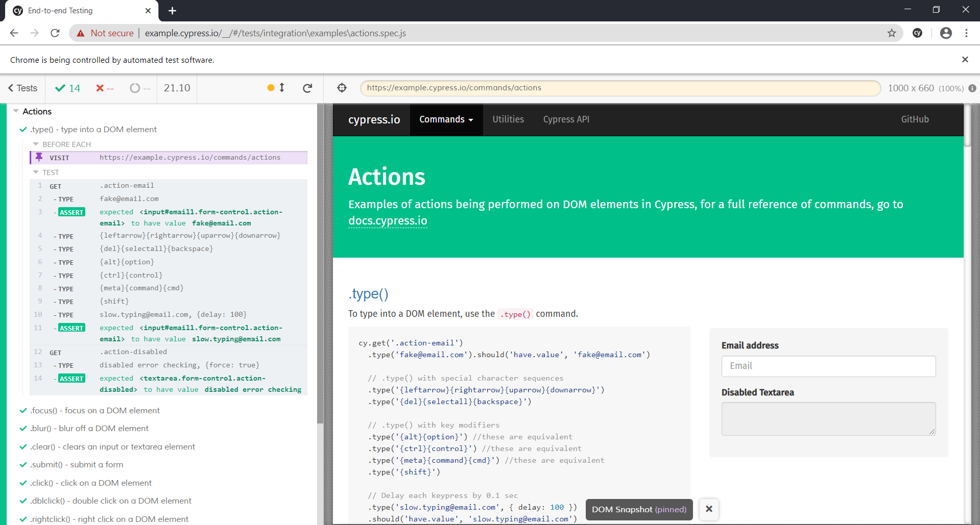
Task: Click the Email address input field
Action: tap(828, 366)
